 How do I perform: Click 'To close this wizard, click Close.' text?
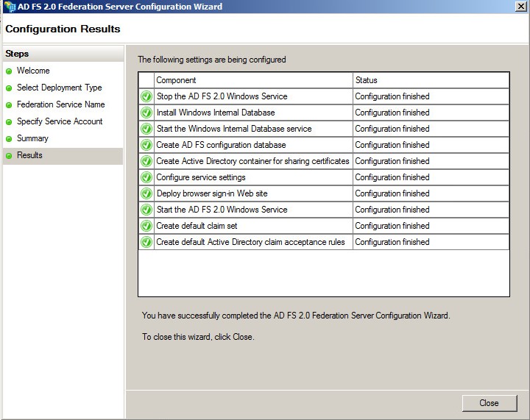pos(198,337)
